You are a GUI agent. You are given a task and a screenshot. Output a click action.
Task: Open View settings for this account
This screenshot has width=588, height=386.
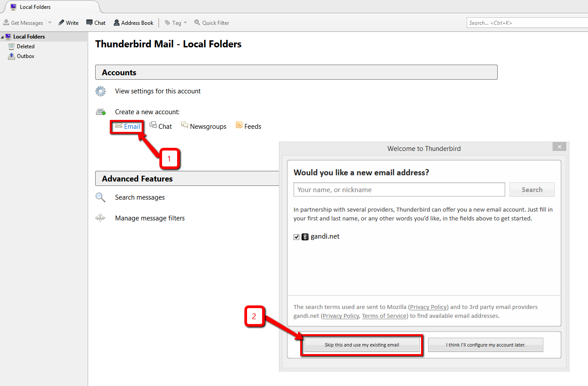(158, 91)
